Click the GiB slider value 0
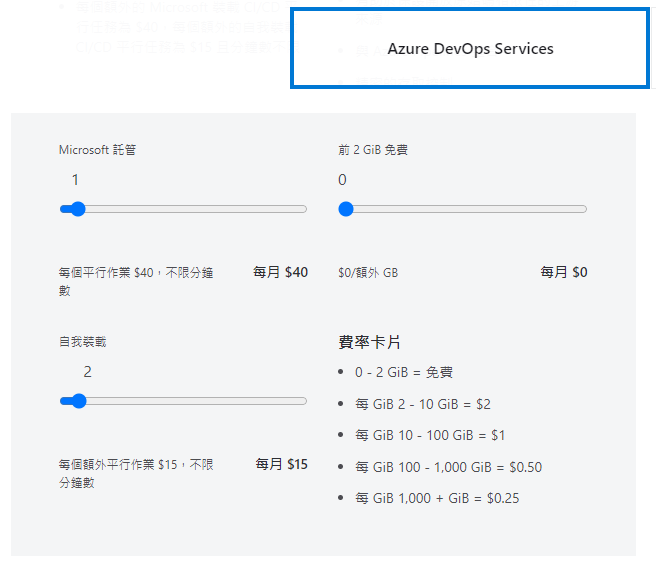The image size is (656, 574). point(342,180)
